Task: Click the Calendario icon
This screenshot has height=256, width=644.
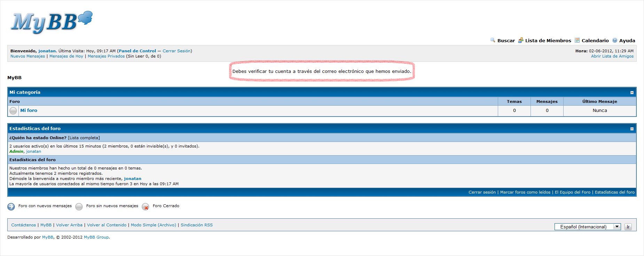Action: point(577,40)
